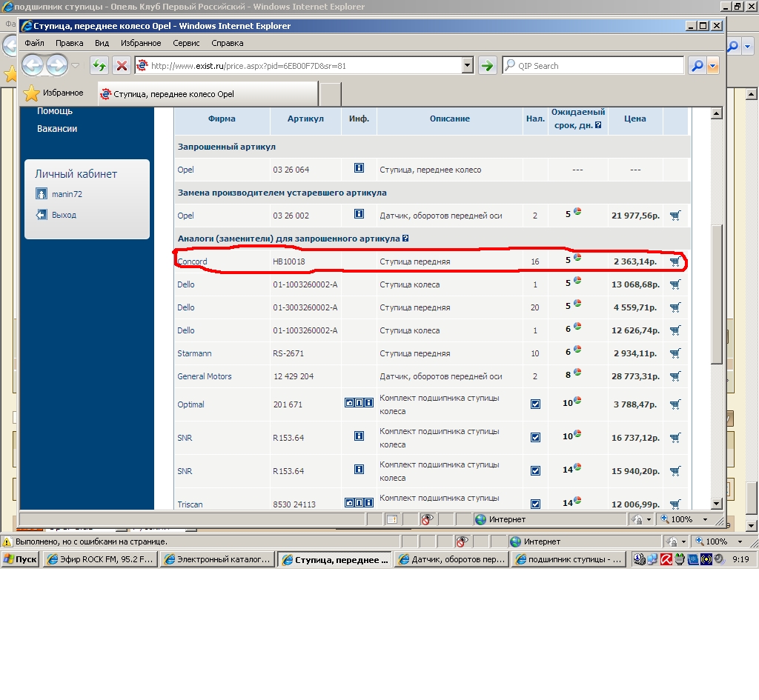This screenshot has height=700, width=759.
Task: Open the Concord brand link
Action: (x=192, y=261)
